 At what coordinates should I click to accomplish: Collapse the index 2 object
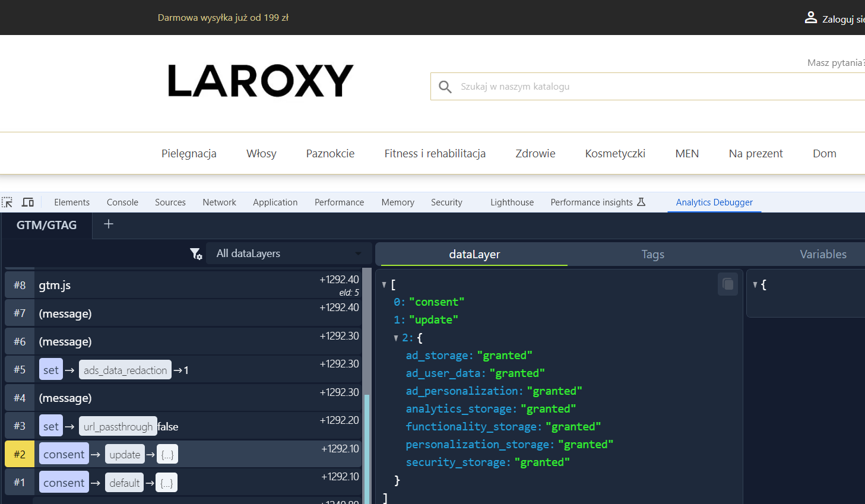tap(396, 338)
